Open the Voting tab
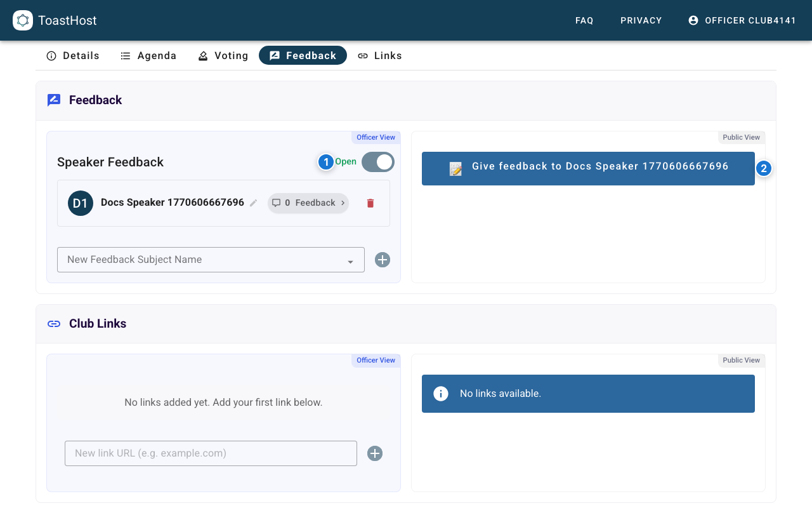The image size is (812, 508). [223, 56]
